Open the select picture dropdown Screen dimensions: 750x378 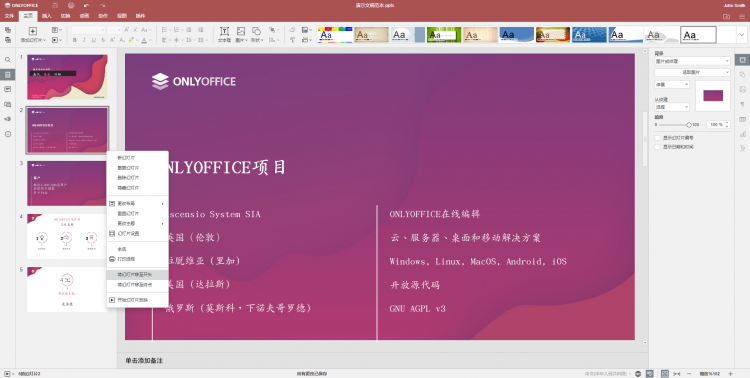click(x=692, y=72)
